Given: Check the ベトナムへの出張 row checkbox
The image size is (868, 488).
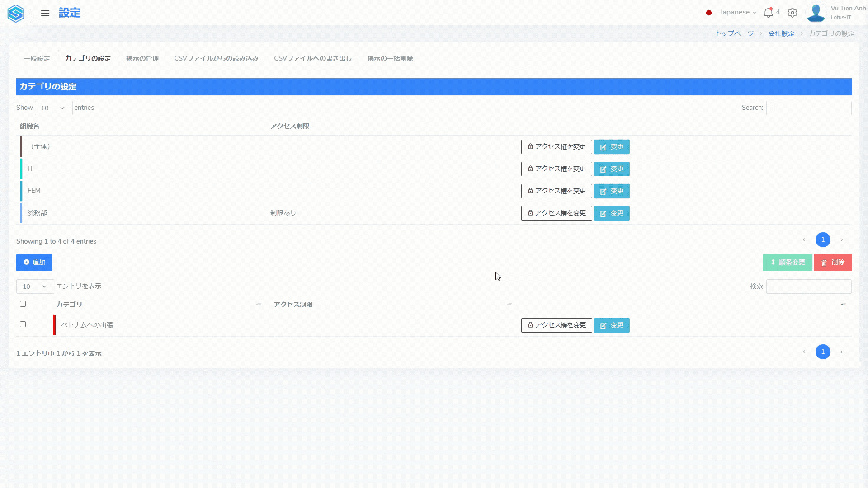Looking at the screenshot, I should click(23, 324).
